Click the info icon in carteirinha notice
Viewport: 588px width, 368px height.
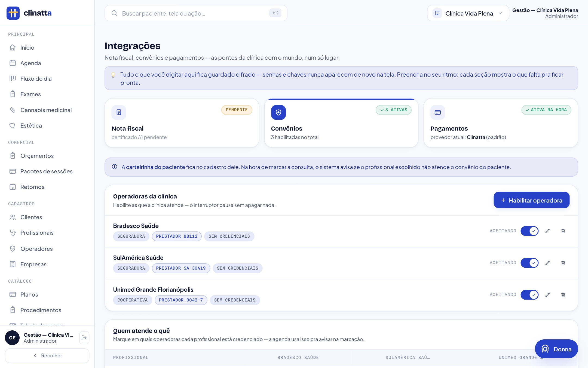[x=115, y=167]
